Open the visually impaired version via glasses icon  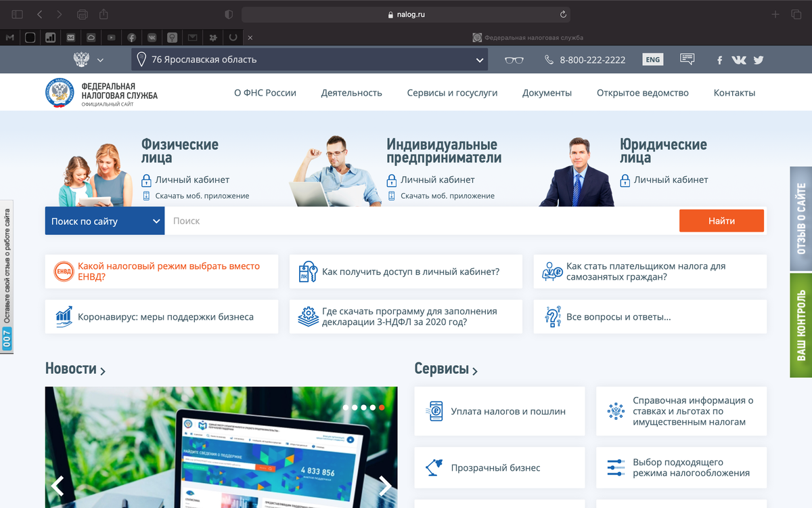coord(514,60)
